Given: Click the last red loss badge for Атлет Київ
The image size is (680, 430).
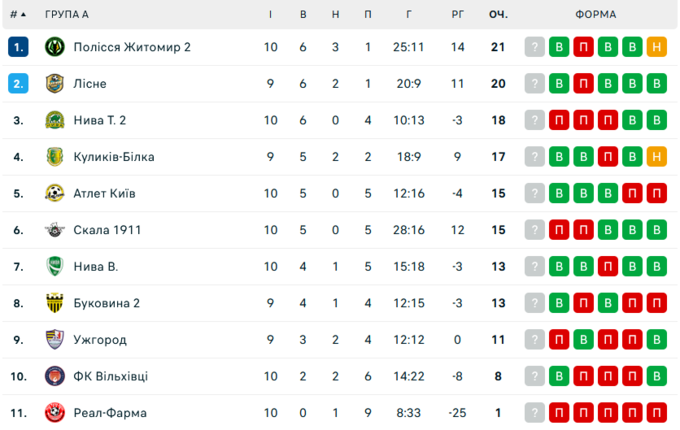Looking at the screenshot, I should (656, 193).
